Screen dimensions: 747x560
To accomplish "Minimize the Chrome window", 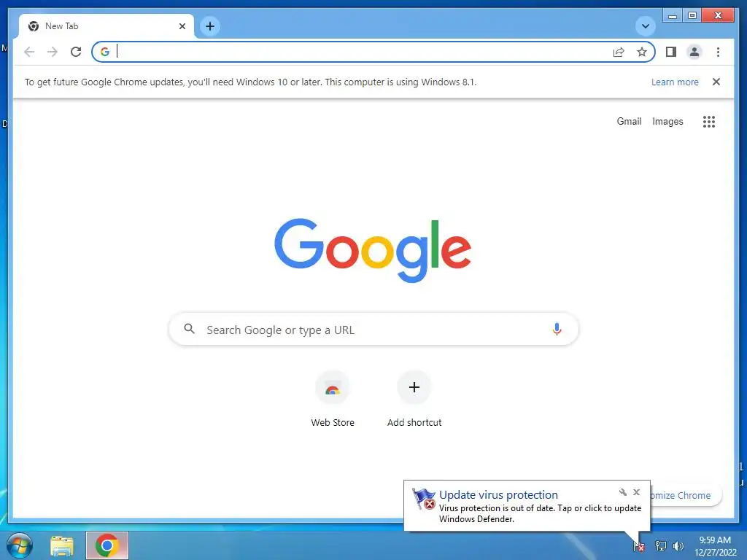I will pos(673,16).
